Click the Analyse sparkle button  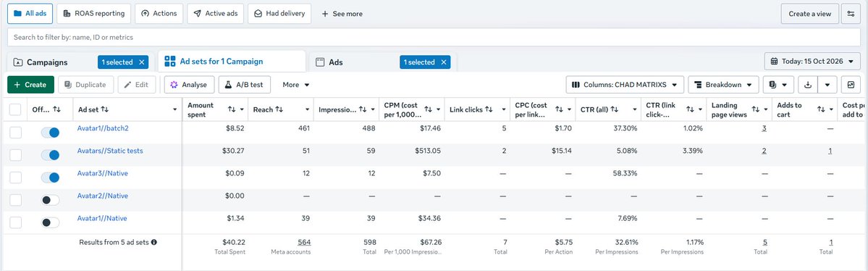click(190, 85)
